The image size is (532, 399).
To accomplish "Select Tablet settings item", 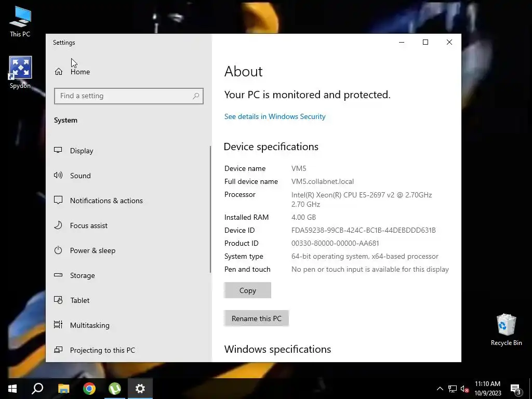I will pyautogui.click(x=129, y=300).
